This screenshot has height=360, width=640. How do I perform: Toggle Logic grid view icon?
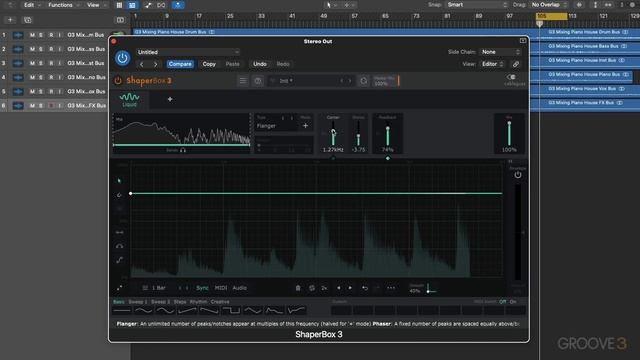point(119,5)
